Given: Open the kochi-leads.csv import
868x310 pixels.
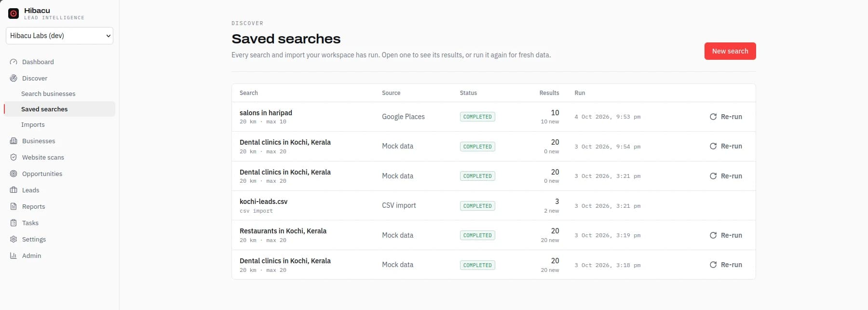Looking at the screenshot, I should (263, 202).
